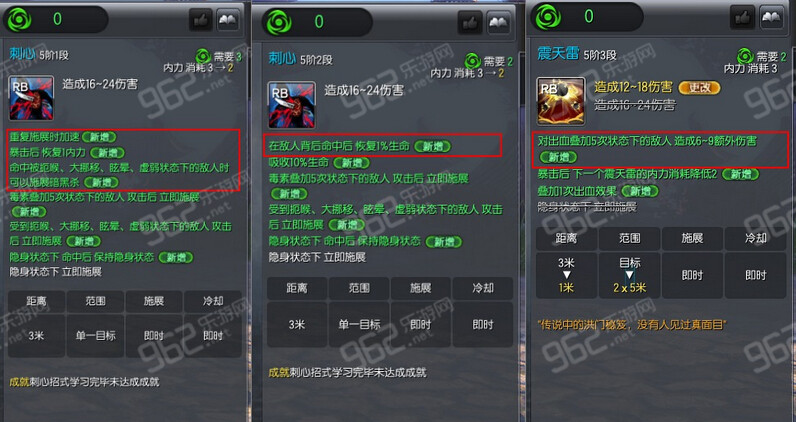Select 刺心 5阶1段 skill icon

pos(31,98)
